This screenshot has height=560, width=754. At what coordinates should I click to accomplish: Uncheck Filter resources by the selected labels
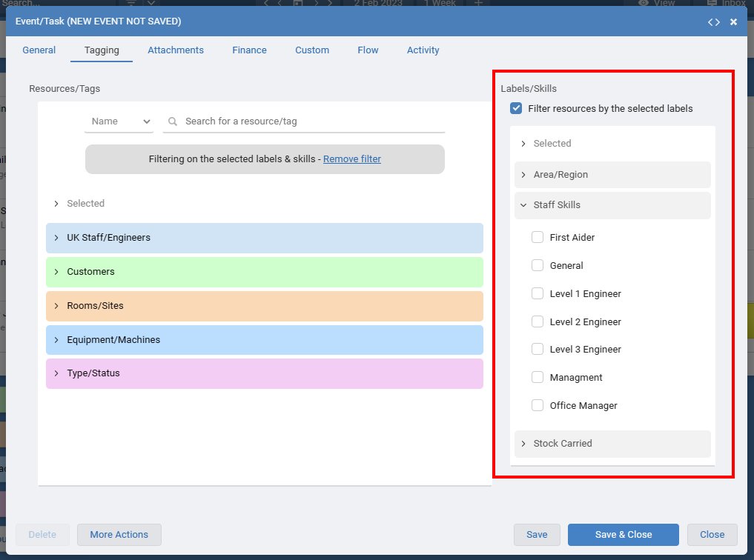pos(516,108)
